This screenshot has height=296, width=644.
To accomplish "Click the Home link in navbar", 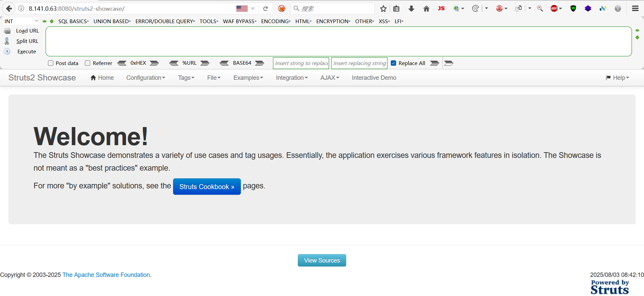I will pyautogui.click(x=102, y=78).
